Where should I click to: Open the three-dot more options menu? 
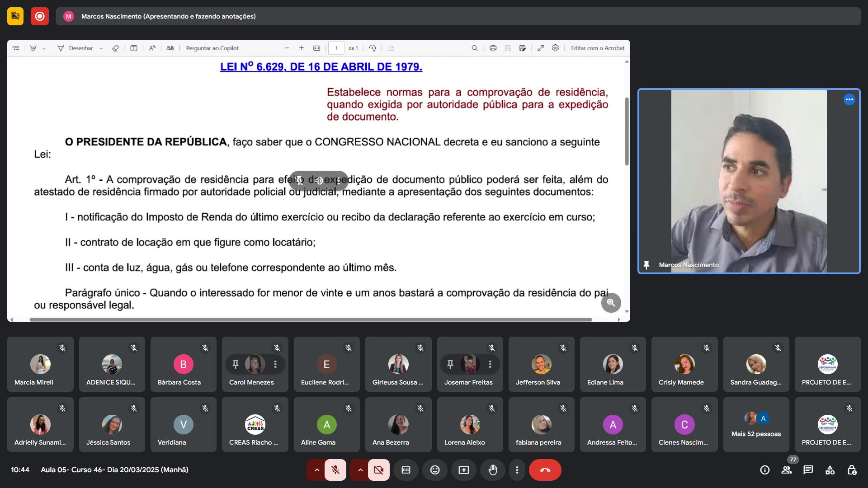click(x=517, y=470)
